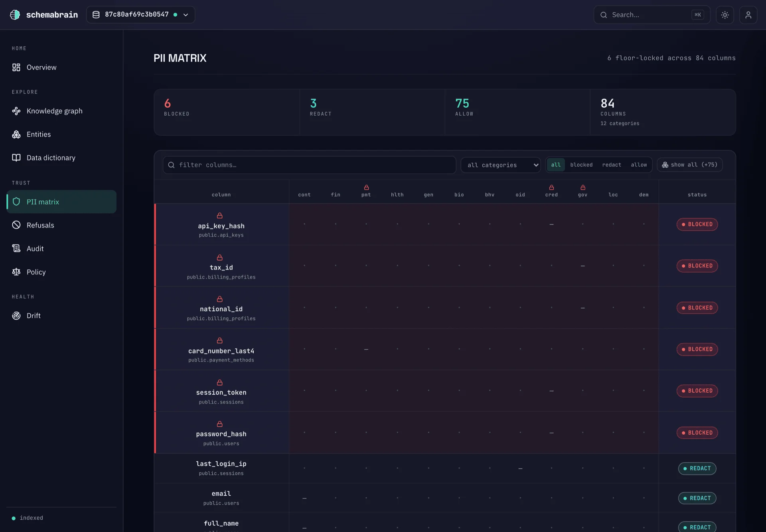
Task: Click the Refusals ban icon
Action: [x=16, y=225]
